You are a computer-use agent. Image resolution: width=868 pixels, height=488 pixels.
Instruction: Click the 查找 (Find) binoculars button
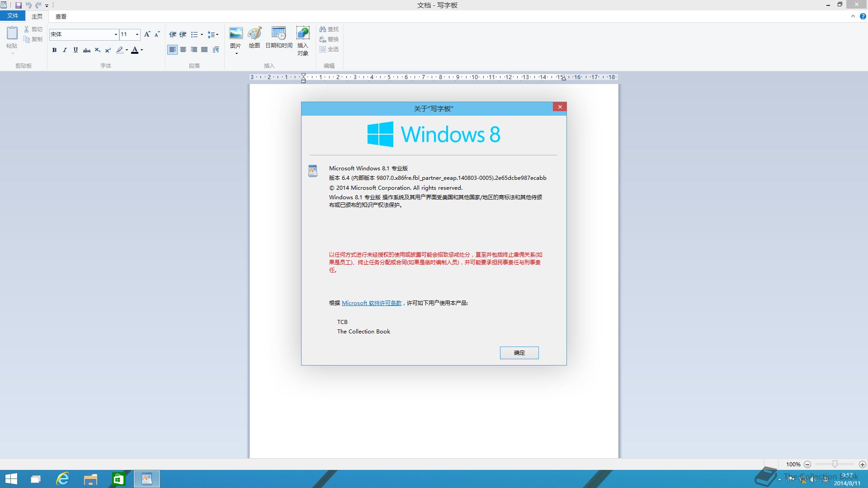pos(329,29)
